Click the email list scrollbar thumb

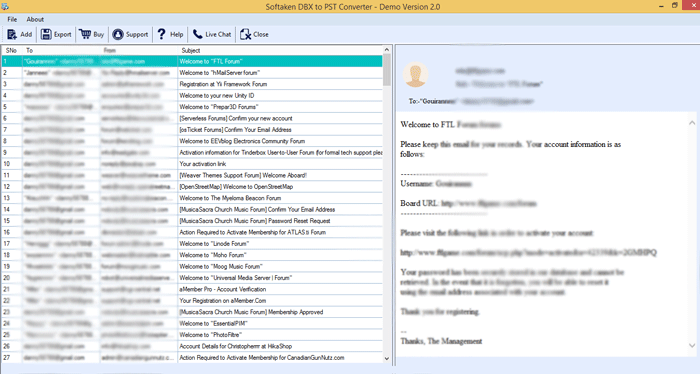(387, 70)
